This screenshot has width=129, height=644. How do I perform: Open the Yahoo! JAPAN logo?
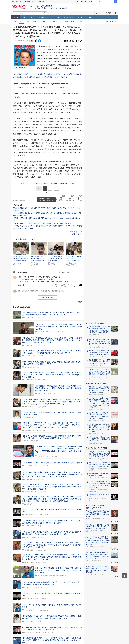[x=19, y=7]
